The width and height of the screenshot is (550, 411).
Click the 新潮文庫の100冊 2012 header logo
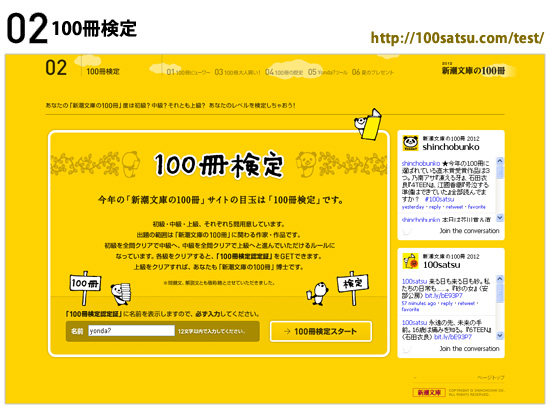point(474,69)
